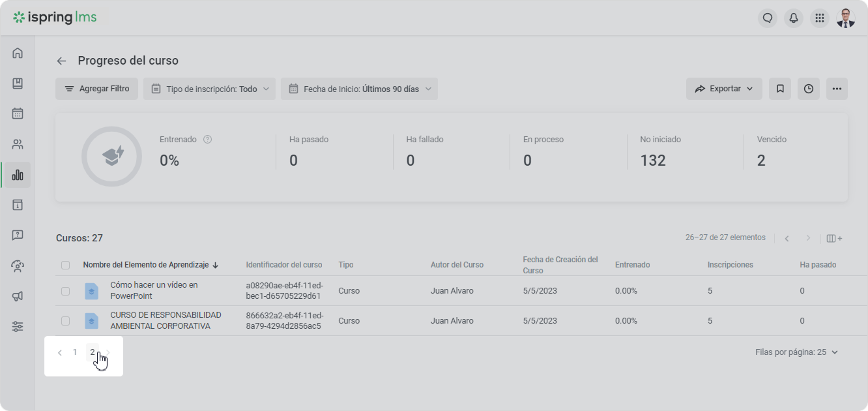Click the Exportar button
The width and height of the screenshot is (868, 411).
coord(724,89)
